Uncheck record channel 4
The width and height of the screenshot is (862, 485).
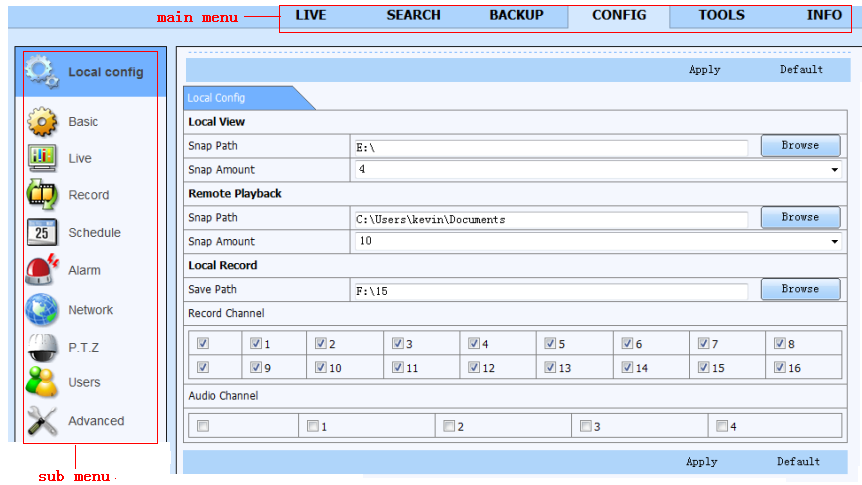[x=473, y=343]
